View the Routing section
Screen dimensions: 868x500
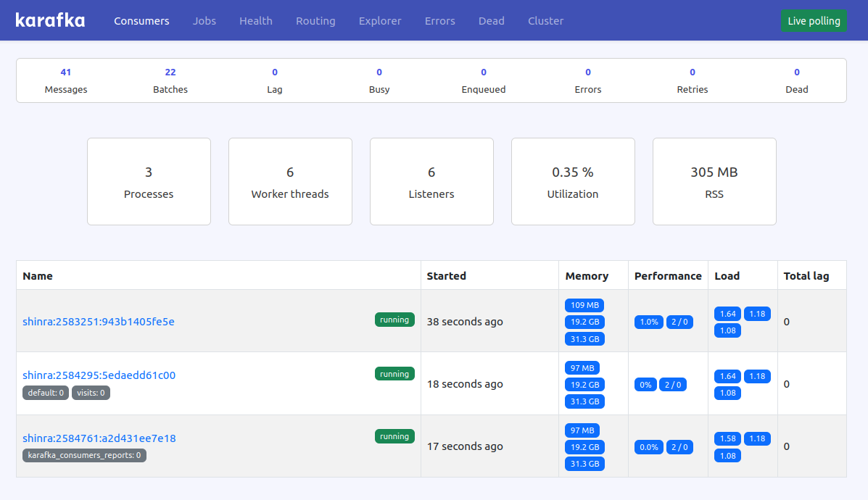pyautogui.click(x=315, y=20)
